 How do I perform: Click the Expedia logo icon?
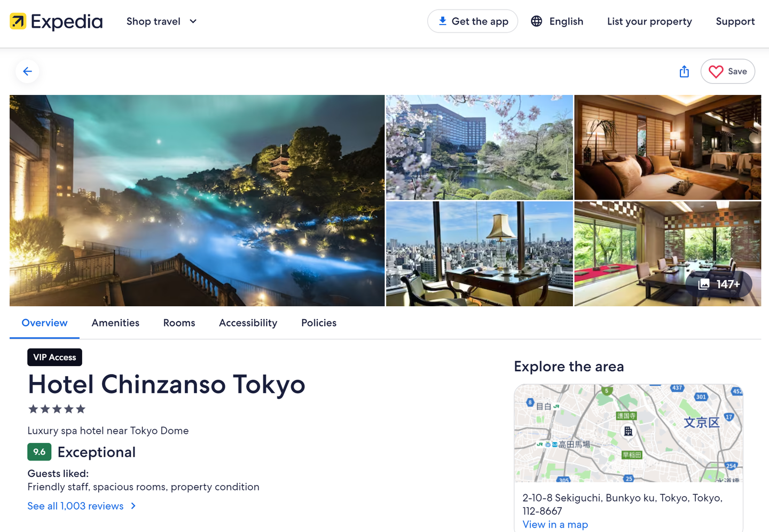[18, 21]
